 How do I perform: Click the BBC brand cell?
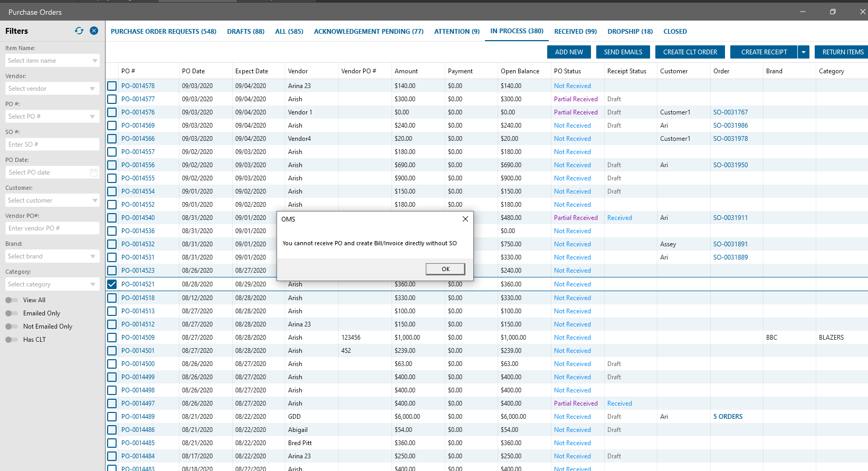(772, 338)
